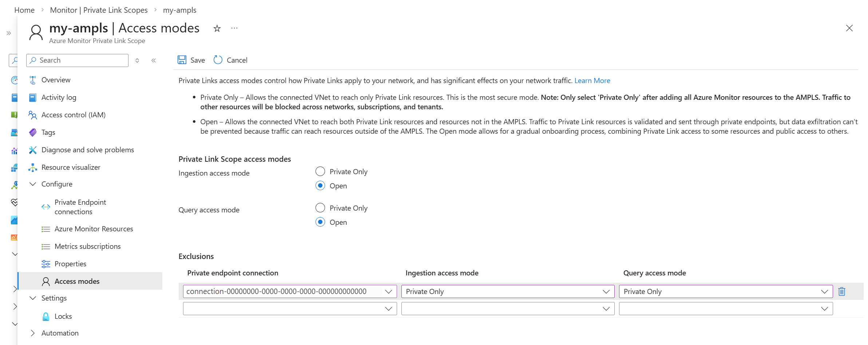Click the Diagnose and solve problems wrench icon
The height and width of the screenshot is (345, 868).
[x=33, y=150]
